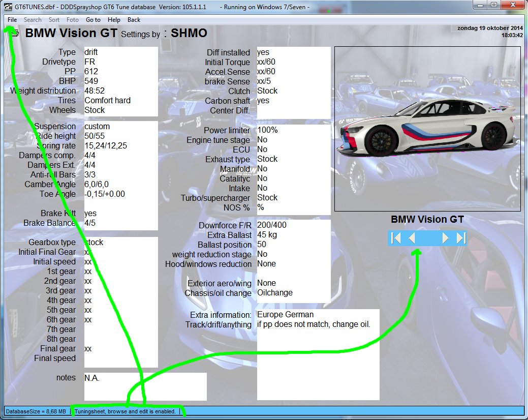Click the Camber Angle value "6,0/6,0"

tap(97, 184)
